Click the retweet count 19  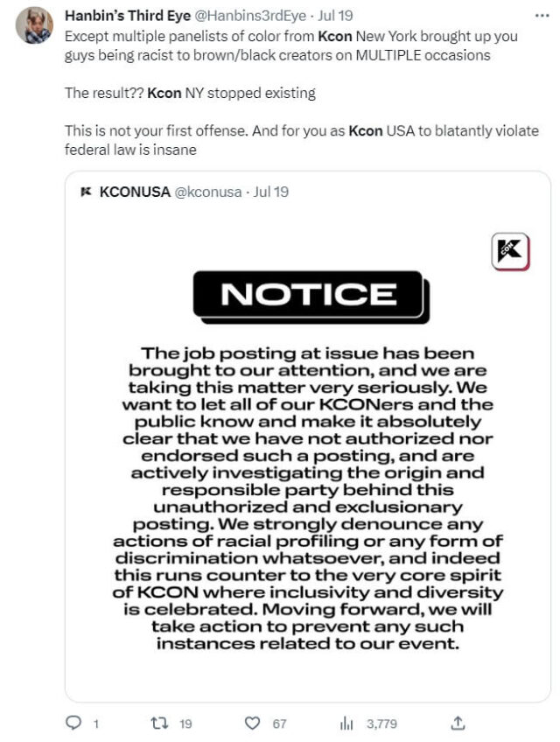coord(186,723)
